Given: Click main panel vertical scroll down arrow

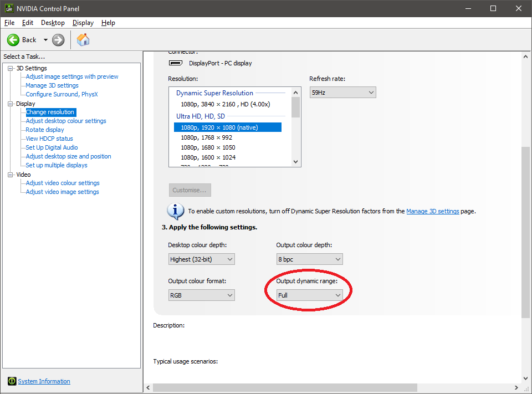Looking at the screenshot, I should 525,378.
